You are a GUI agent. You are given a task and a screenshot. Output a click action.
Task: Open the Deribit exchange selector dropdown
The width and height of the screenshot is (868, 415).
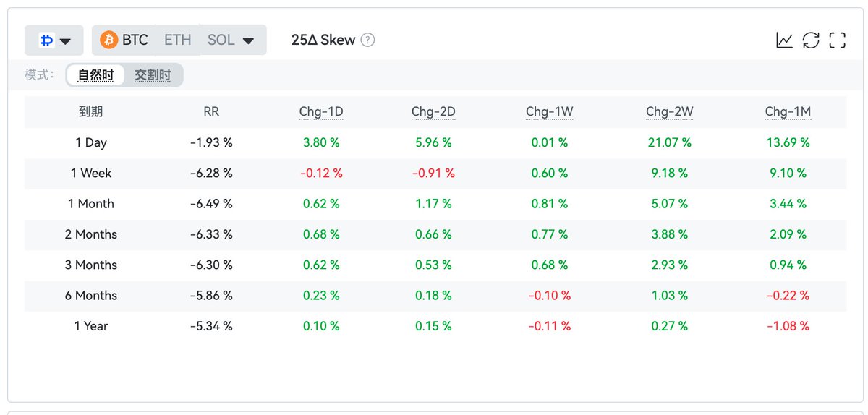tap(54, 40)
